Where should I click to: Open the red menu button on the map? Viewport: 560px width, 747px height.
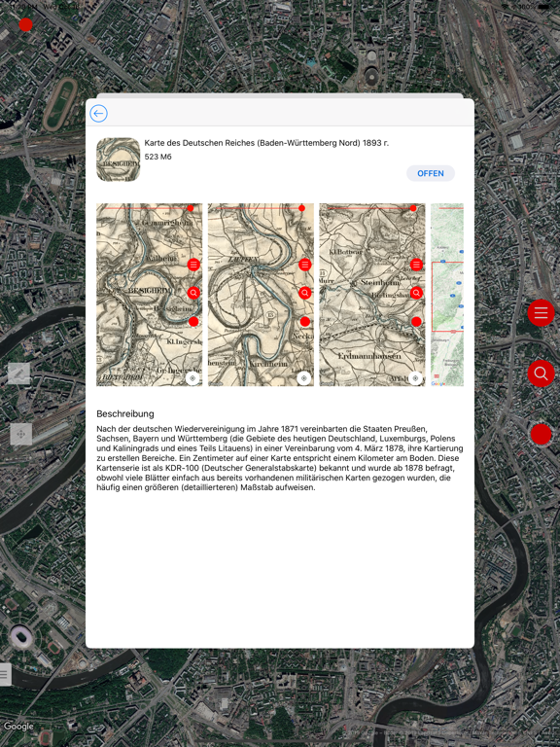[541, 313]
